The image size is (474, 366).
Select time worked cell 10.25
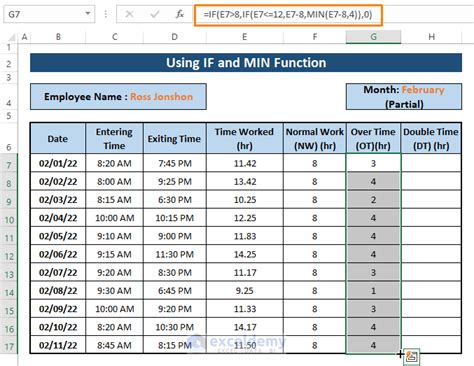click(x=245, y=200)
